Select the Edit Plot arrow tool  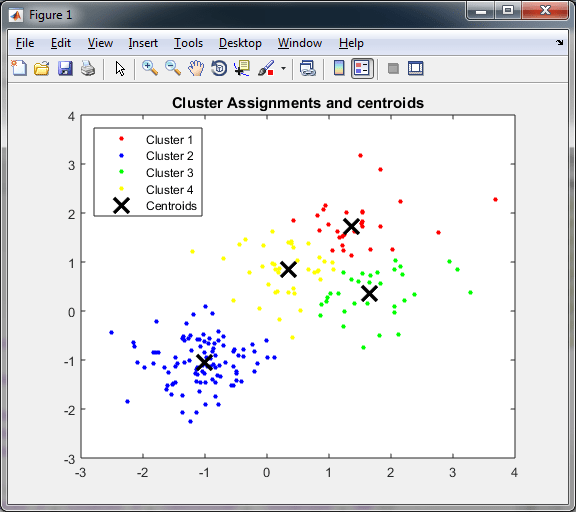120,69
